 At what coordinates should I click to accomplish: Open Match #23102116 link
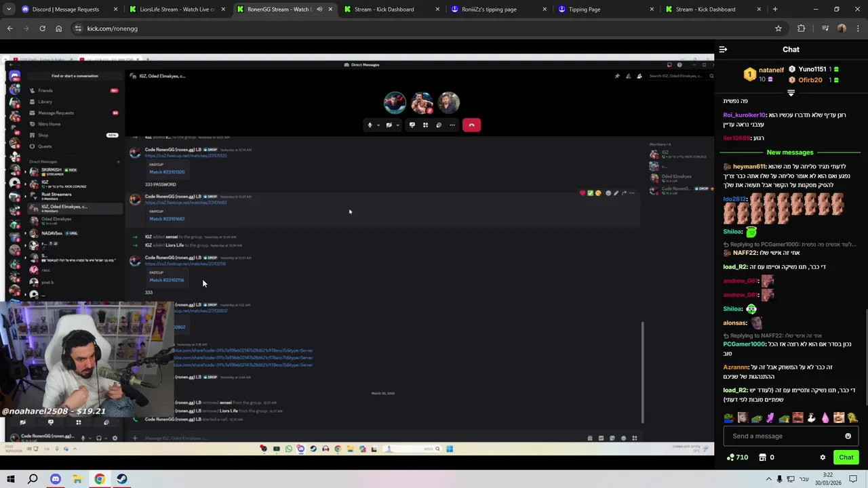(x=167, y=280)
